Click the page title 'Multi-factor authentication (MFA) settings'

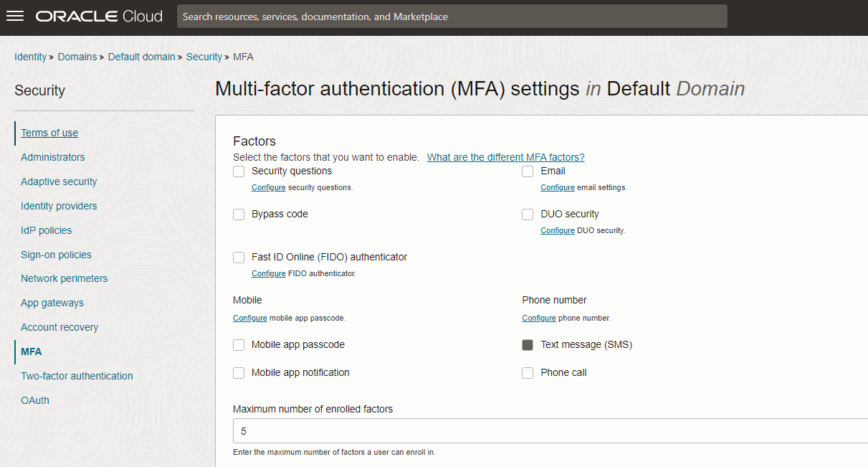point(397,89)
